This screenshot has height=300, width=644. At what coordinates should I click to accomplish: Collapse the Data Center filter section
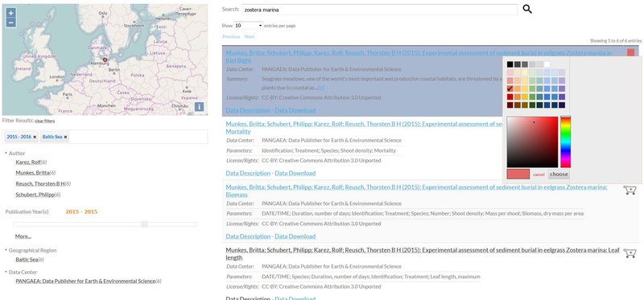pyautogui.click(x=6, y=272)
